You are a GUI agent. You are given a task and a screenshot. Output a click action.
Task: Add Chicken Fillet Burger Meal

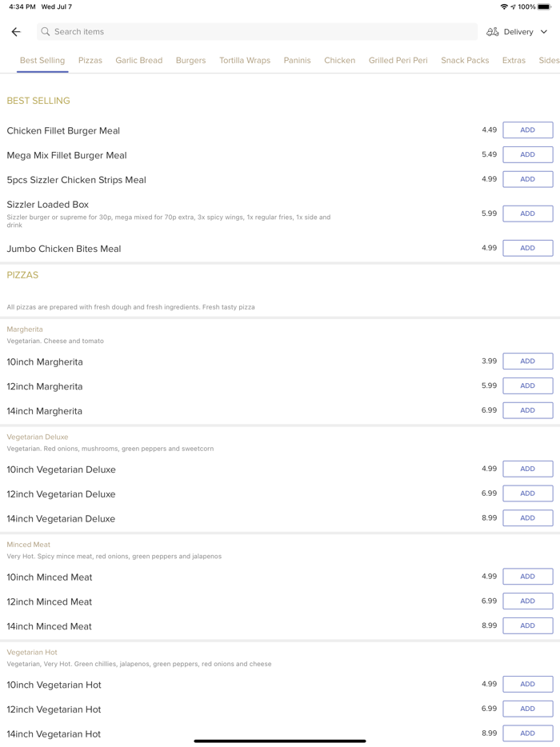click(527, 130)
